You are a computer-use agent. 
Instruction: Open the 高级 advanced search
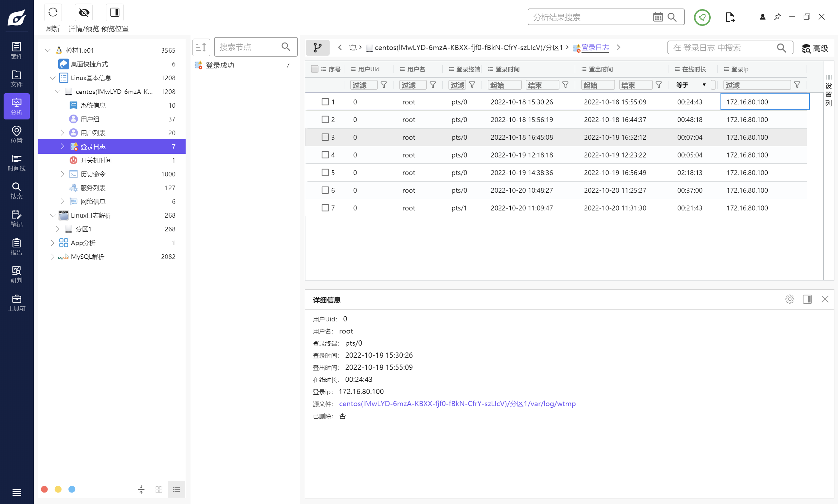click(x=815, y=48)
